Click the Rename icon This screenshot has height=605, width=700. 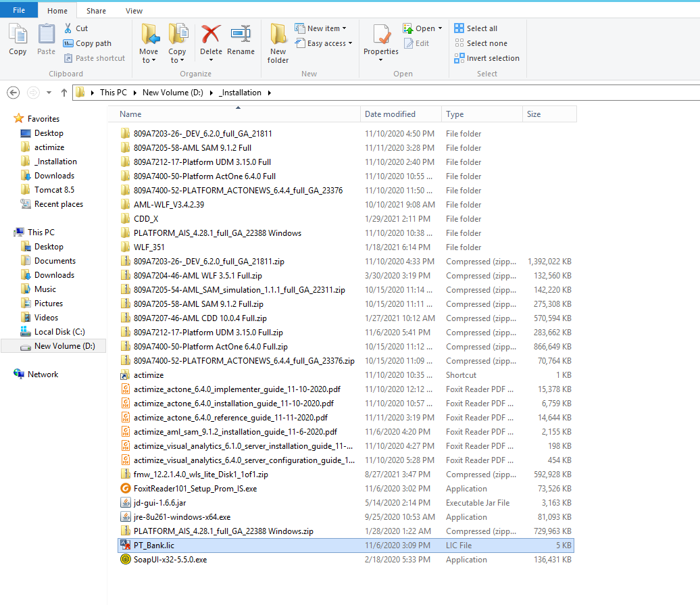point(241,34)
